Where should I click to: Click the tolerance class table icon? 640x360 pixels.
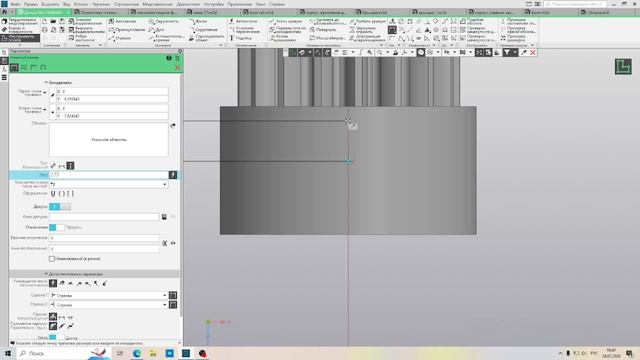[x=164, y=217]
